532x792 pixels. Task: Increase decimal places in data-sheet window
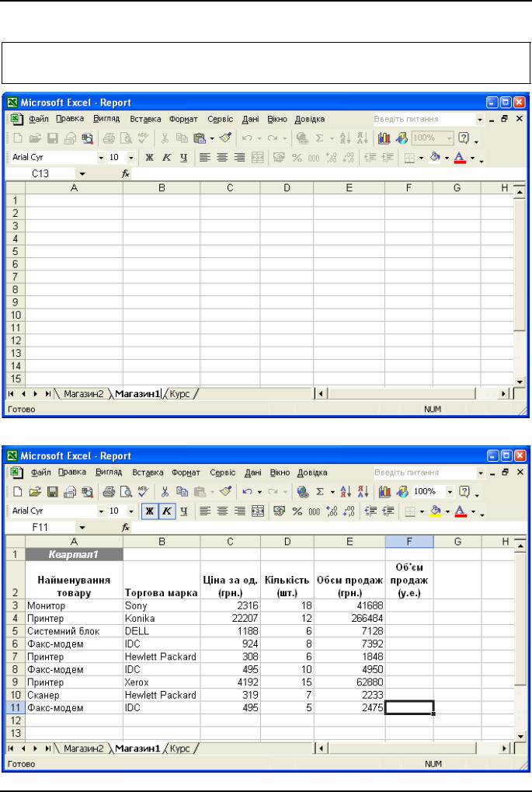[x=332, y=511]
